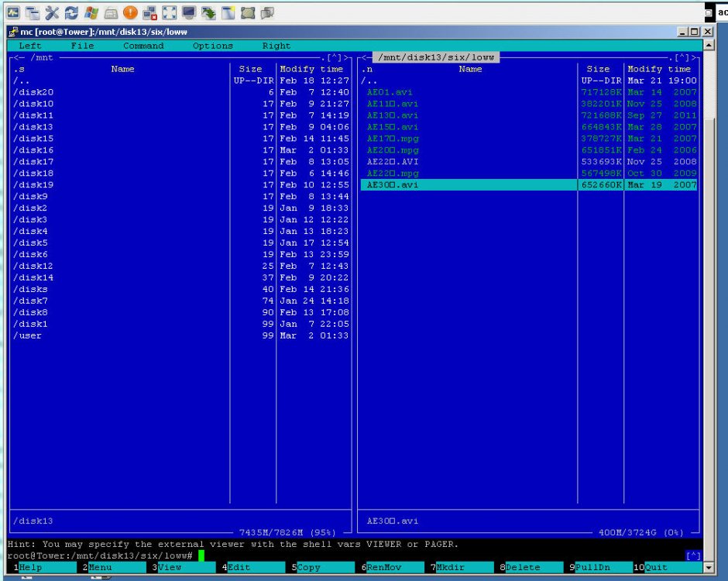Open left panel history [^] list
Image resolution: width=728 pixels, height=581 pixels.
click(x=335, y=57)
